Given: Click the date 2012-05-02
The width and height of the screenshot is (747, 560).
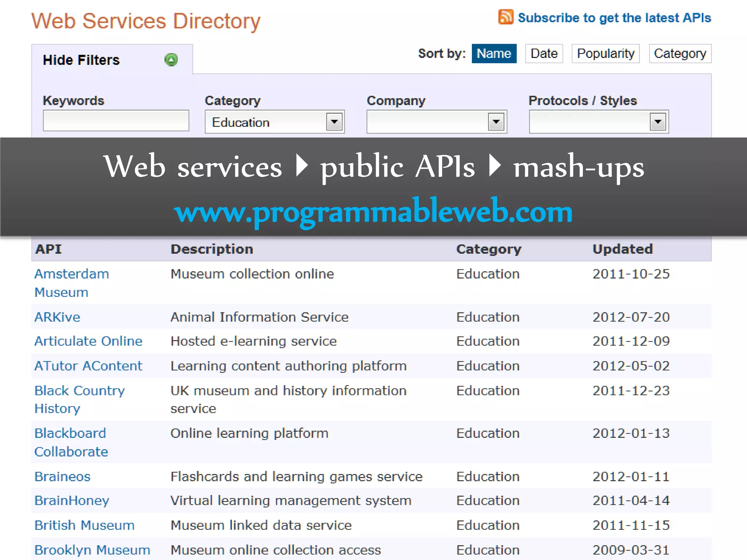Looking at the screenshot, I should coord(631,366).
